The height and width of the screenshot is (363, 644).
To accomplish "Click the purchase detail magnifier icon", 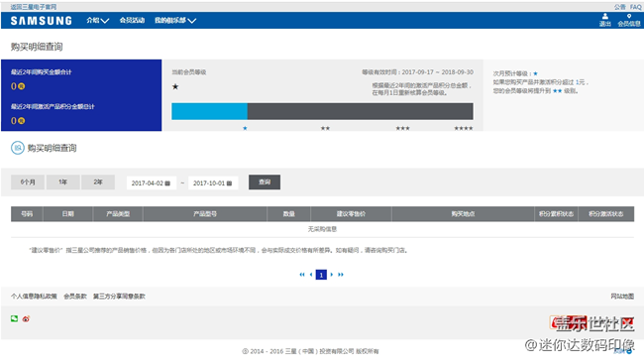I will tap(18, 148).
